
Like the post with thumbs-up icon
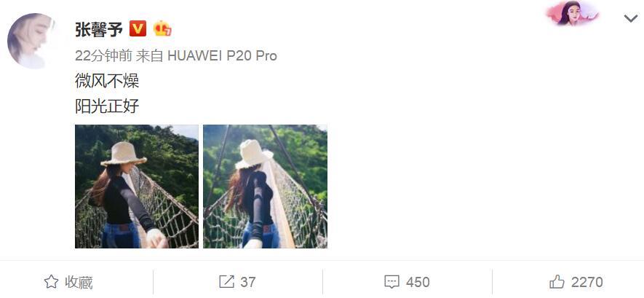pyautogui.click(x=557, y=282)
